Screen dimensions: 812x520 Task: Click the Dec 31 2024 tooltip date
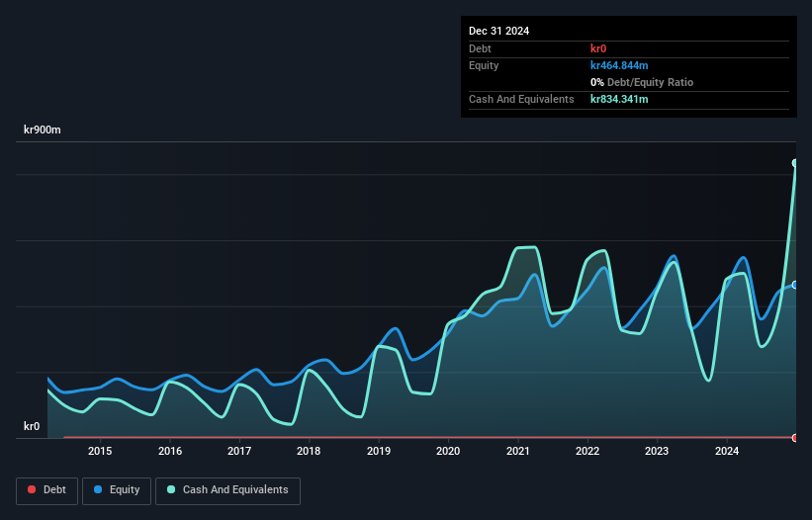(498, 31)
